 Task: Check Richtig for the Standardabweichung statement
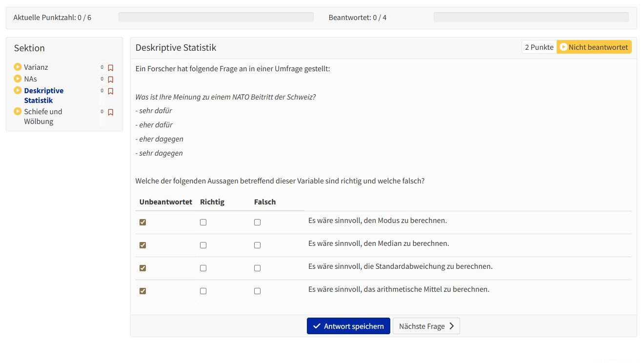(x=203, y=268)
